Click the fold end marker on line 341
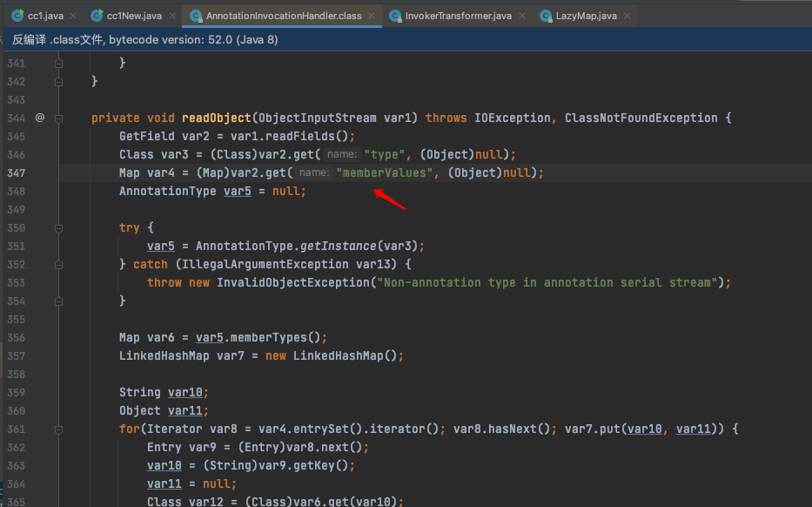This screenshot has width=812, height=507. (x=58, y=64)
